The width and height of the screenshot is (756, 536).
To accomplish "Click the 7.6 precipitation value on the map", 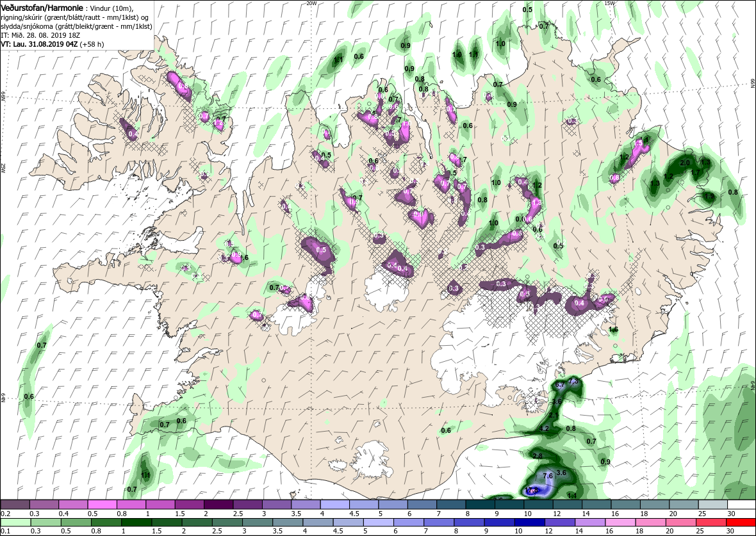I will pyautogui.click(x=548, y=476).
